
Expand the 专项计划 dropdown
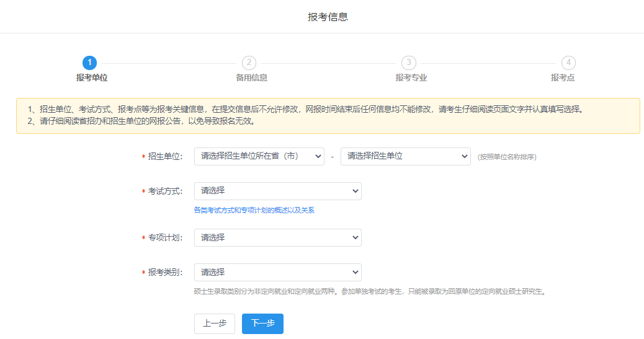click(x=277, y=238)
